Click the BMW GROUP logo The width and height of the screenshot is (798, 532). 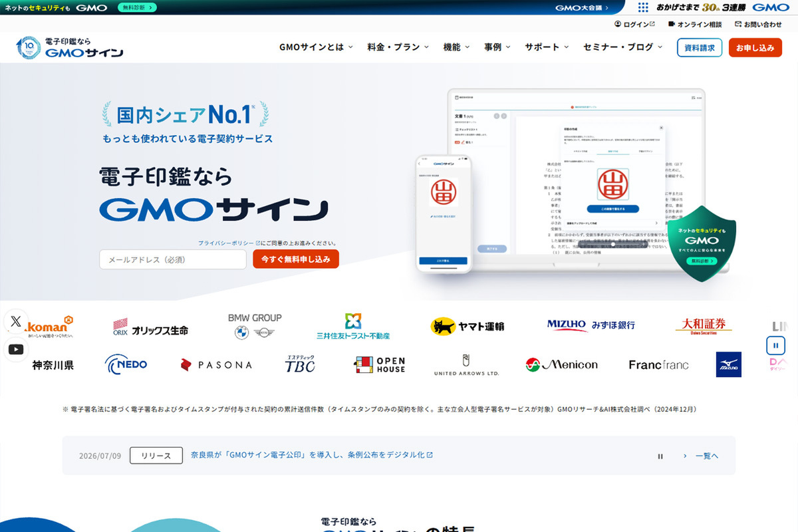click(x=255, y=326)
